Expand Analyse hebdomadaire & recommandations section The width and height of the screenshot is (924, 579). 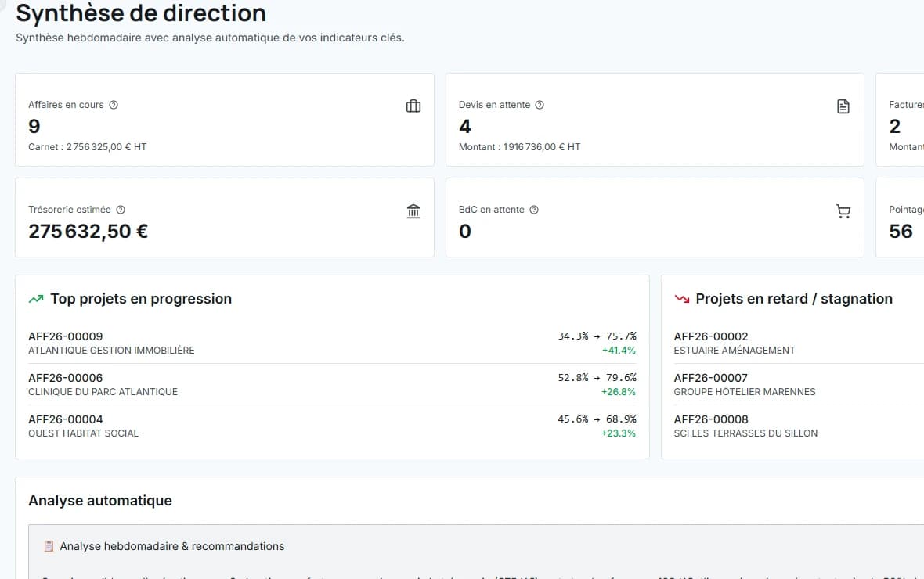click(476, 546)
